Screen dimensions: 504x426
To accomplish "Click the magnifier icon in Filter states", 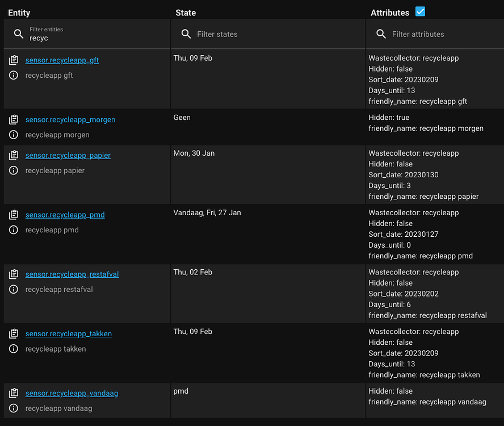I will 186,34.
